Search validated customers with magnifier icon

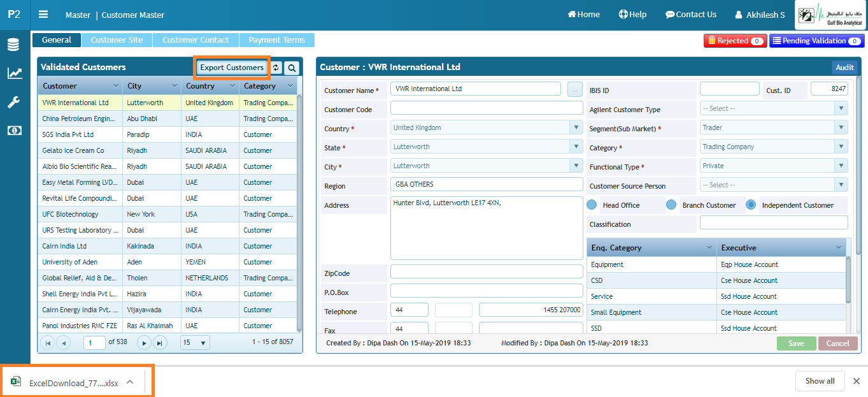click(x=291, y=68)
